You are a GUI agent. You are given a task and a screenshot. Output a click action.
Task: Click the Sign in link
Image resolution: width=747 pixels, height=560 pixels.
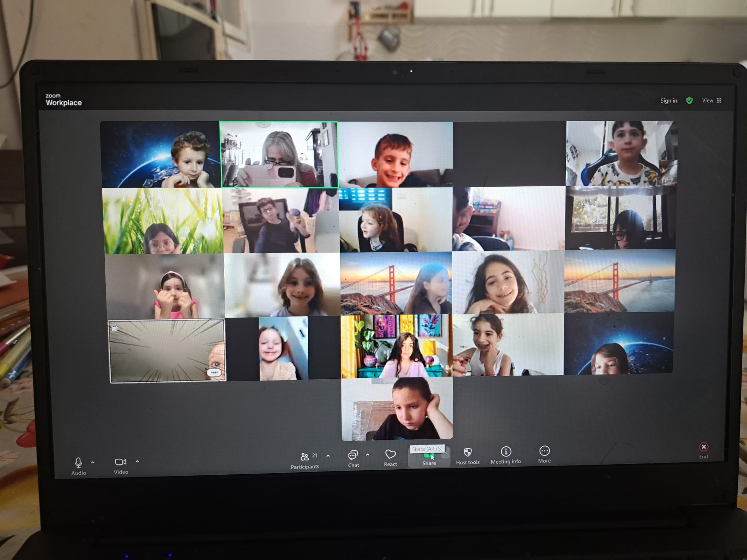tap(668, 101)
